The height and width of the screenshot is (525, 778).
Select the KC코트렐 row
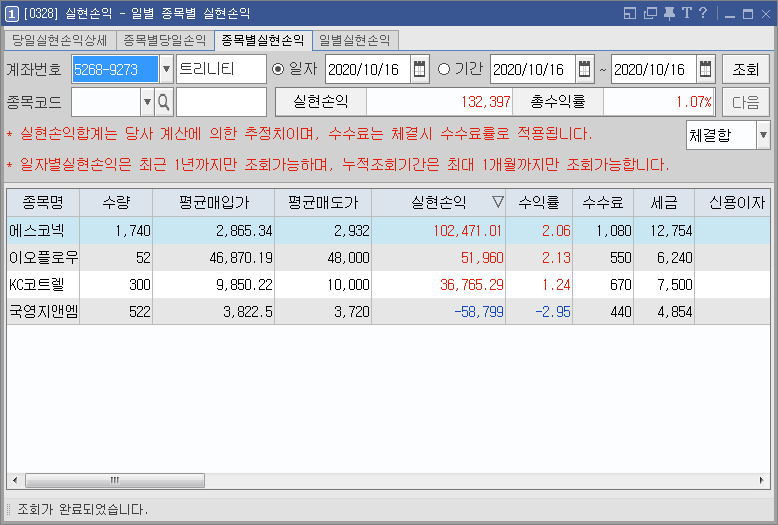[388, 284]
